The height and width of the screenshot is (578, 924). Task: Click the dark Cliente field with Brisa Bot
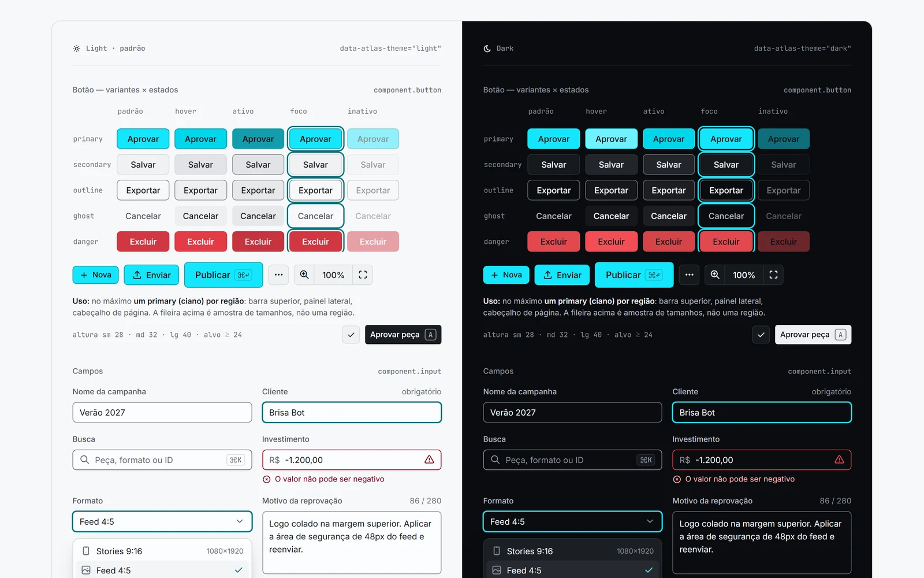coord(762,412)
